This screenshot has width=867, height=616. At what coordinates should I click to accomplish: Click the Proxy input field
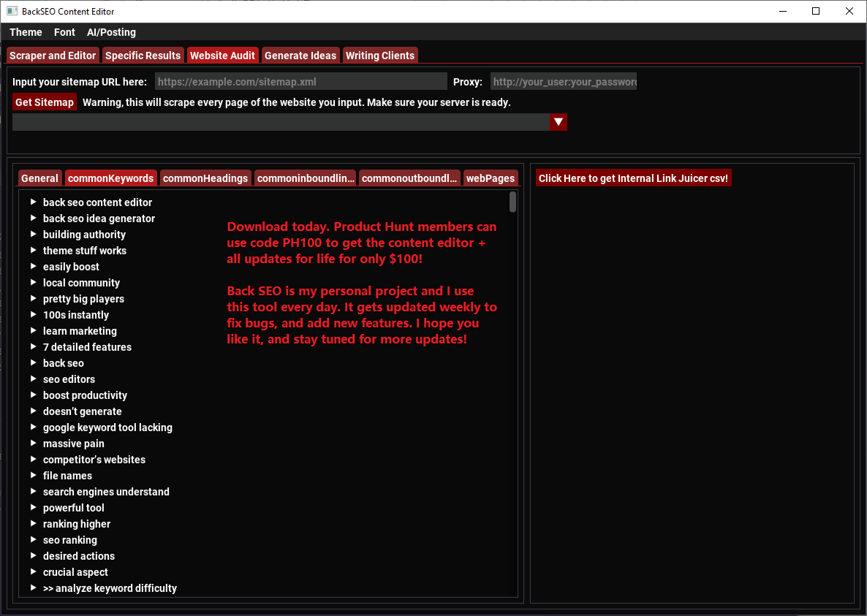coord(564,82)
